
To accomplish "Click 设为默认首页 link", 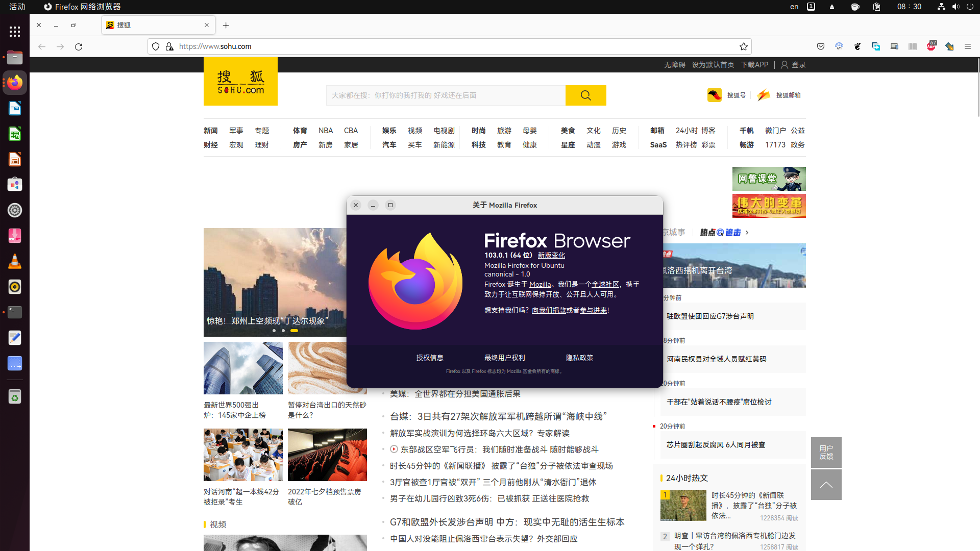I will click(x=713, y=65).
